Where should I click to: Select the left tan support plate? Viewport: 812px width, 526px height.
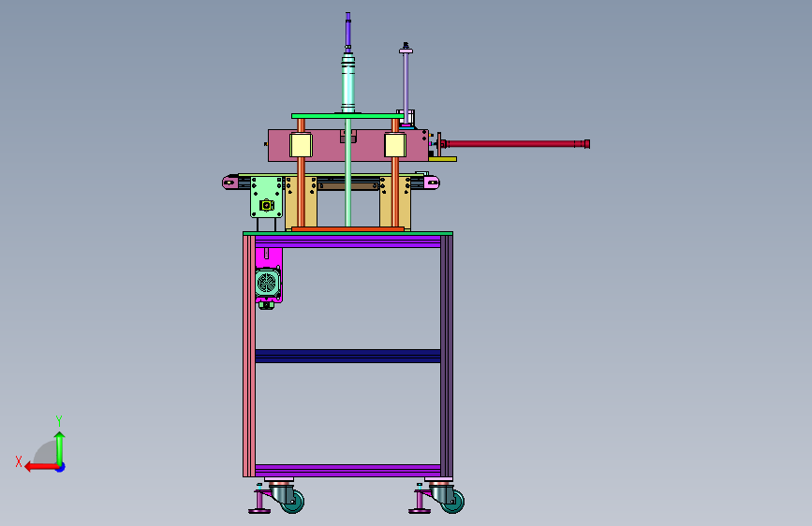coord(307,202)
